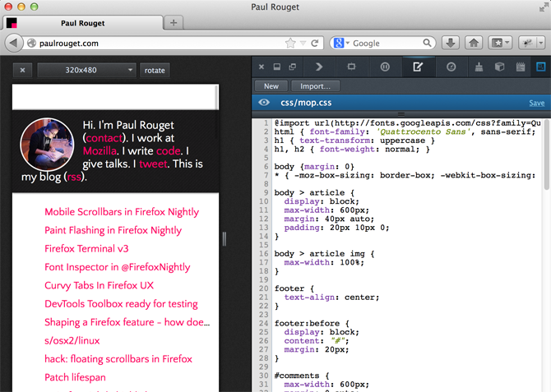Click the profile photo of Paul Rouget
The height and width of the screenshot is (392, 551).
47,145
